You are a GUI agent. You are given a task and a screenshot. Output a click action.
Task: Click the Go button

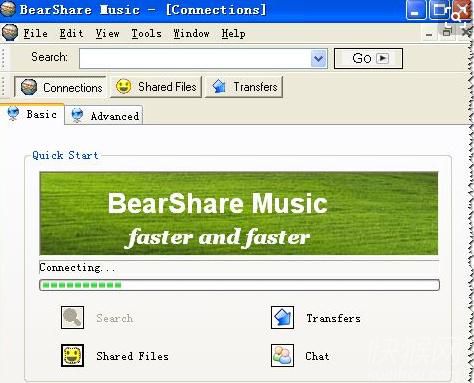tap(368, 59)
